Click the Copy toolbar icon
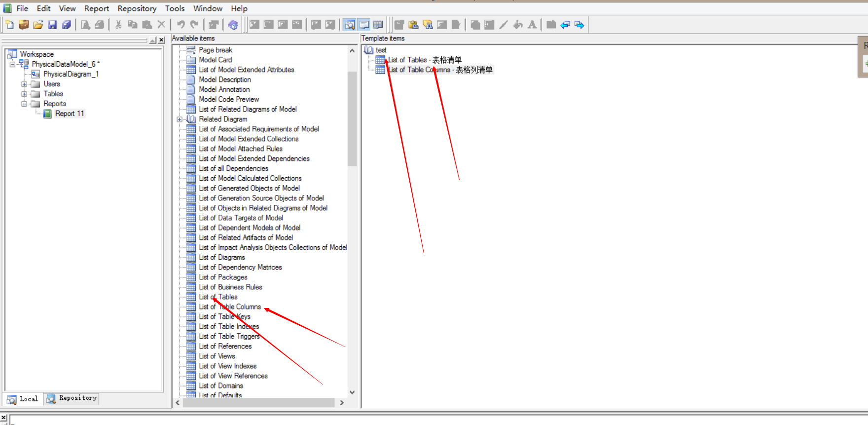 click(x=133, y=25)
